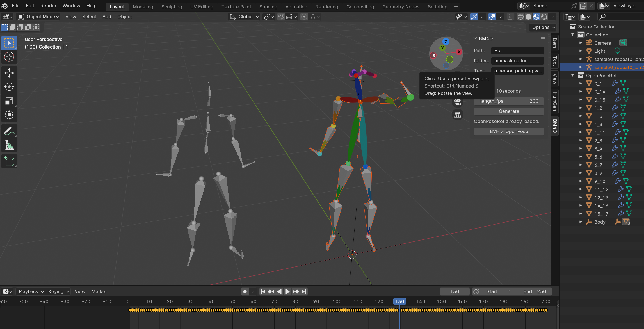Select the Move tool
This screenshot has width=644, height=329.
[x=9, y=73]
